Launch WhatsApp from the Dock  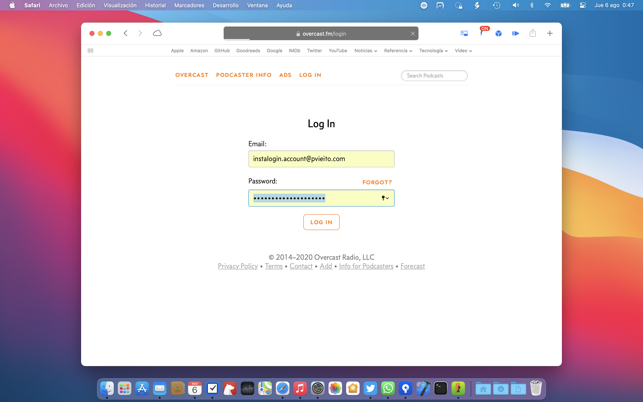[x=388, y=388]
